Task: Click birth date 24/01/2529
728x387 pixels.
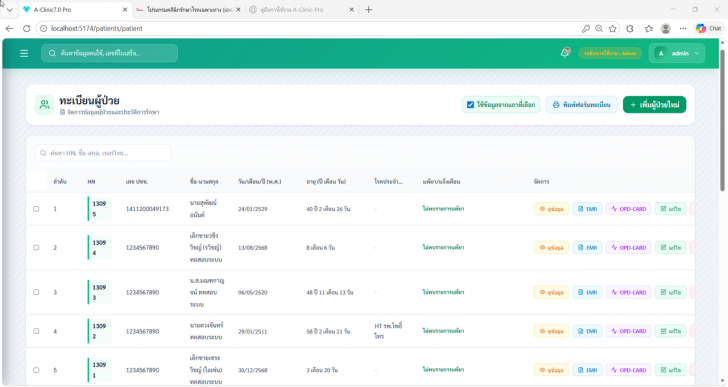Action: pos(253,209)
